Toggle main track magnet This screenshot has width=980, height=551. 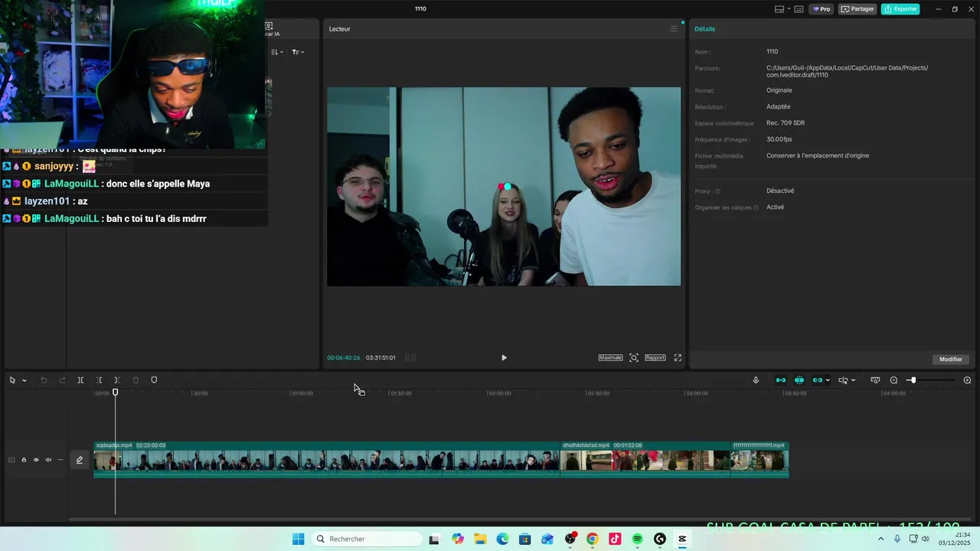point(781,380)
